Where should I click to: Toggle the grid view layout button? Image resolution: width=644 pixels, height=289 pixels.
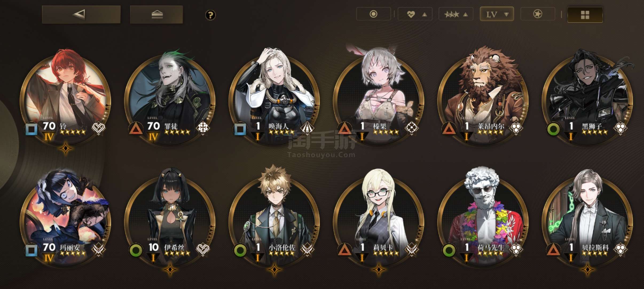point(585,15)
